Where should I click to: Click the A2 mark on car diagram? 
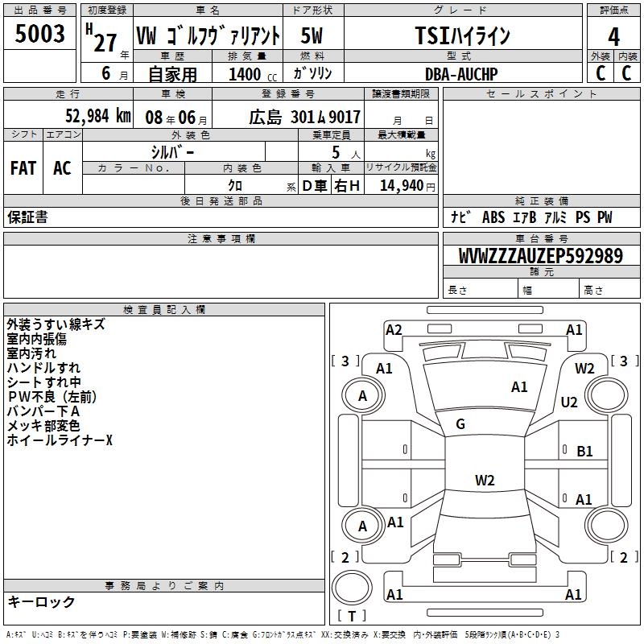pos(394,330)
